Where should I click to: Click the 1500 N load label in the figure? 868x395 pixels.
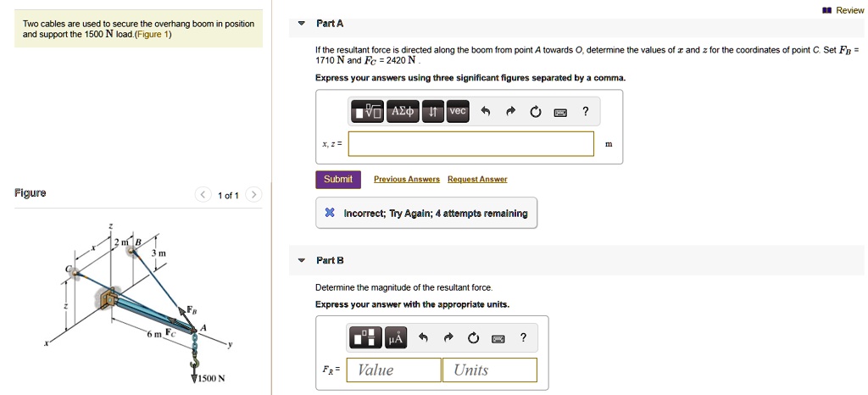point(213,379)
